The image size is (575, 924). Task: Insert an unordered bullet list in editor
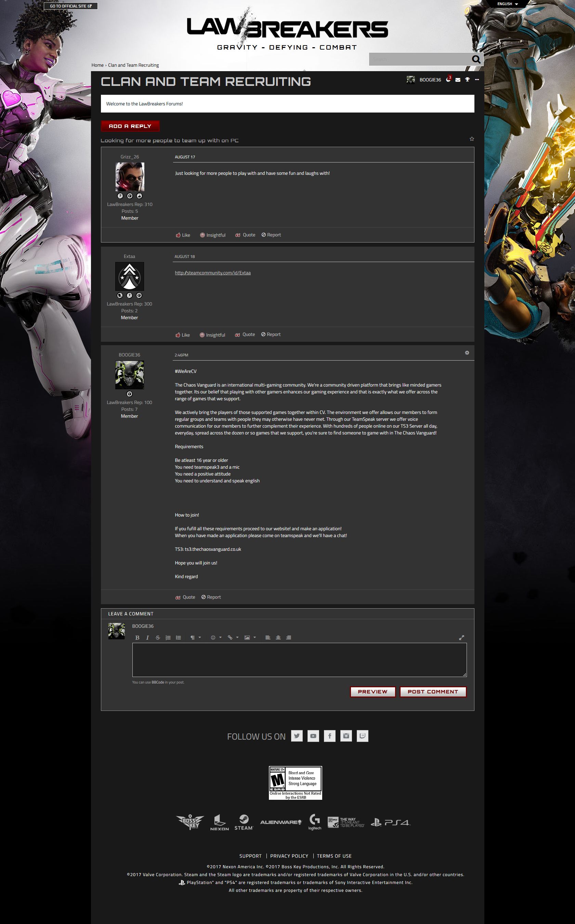178,638
